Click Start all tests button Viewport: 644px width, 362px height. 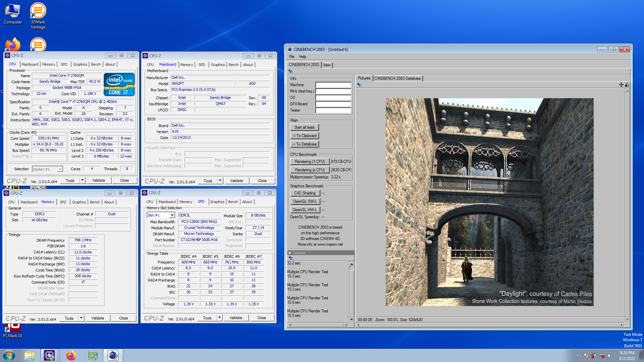tap(304, 127)
